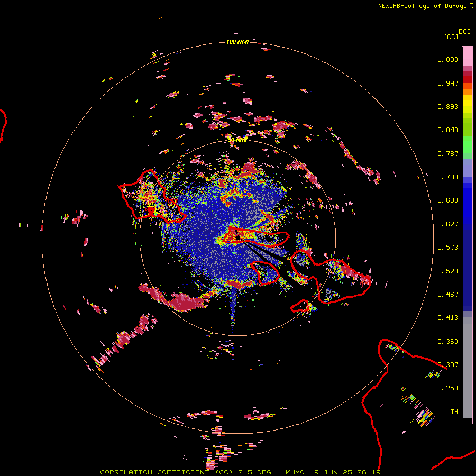This screenshot has width=476, height=476.
Task: Select the 0.787 scale value
Action: (448, 153)
